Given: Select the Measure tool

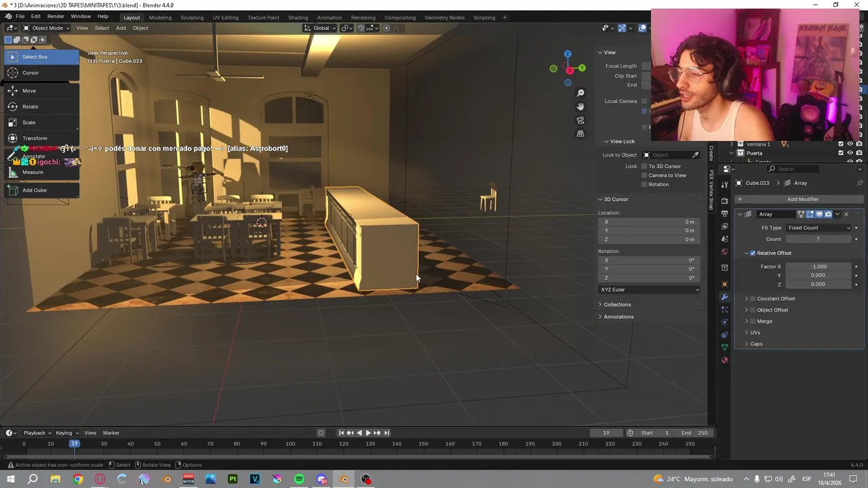Looking at the screenshot, I should pos(41,172).
